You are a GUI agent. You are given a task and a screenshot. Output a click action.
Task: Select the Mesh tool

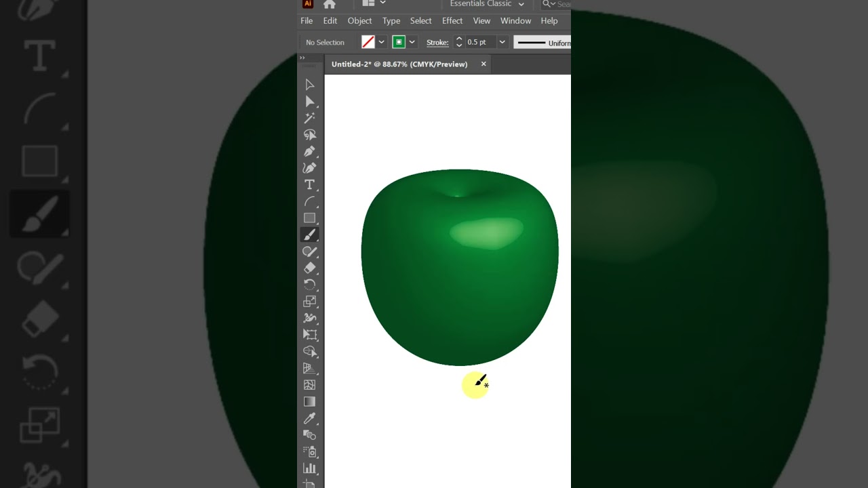click(x=309, y=384)
